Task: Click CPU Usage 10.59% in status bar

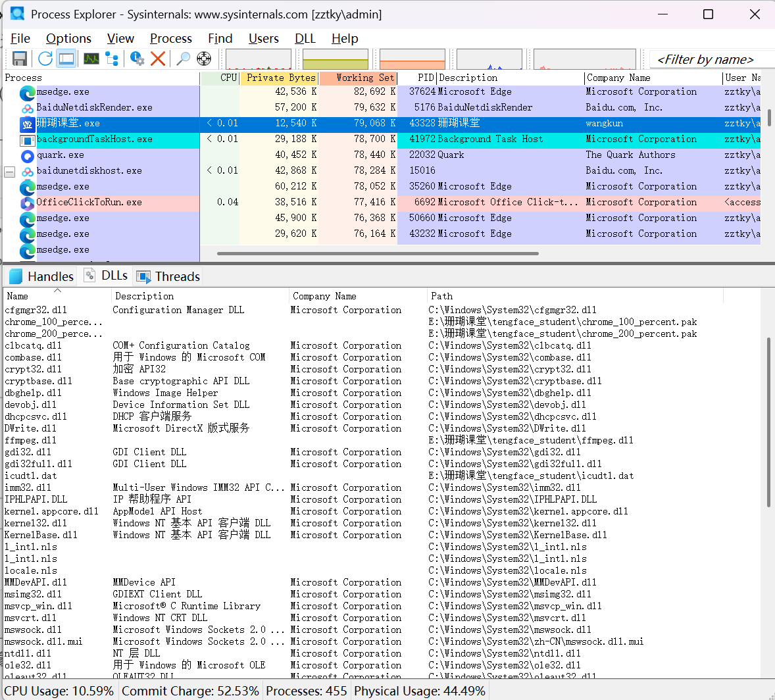Action: (x=59, y=691)
